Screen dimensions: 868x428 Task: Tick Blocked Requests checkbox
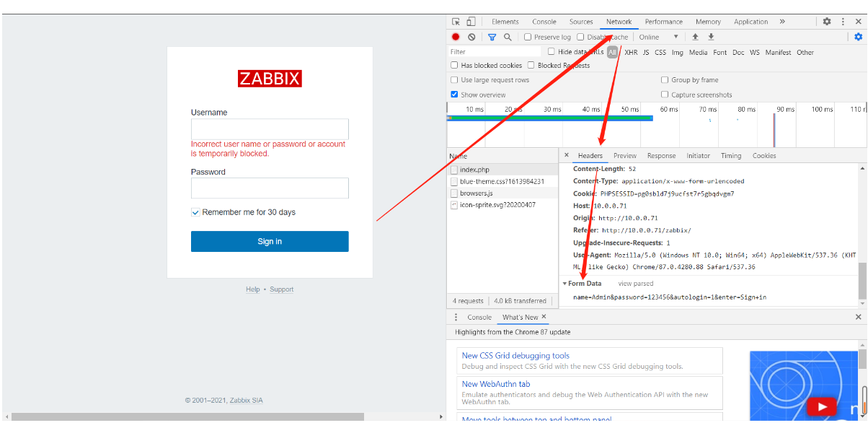tap(531, 65)
